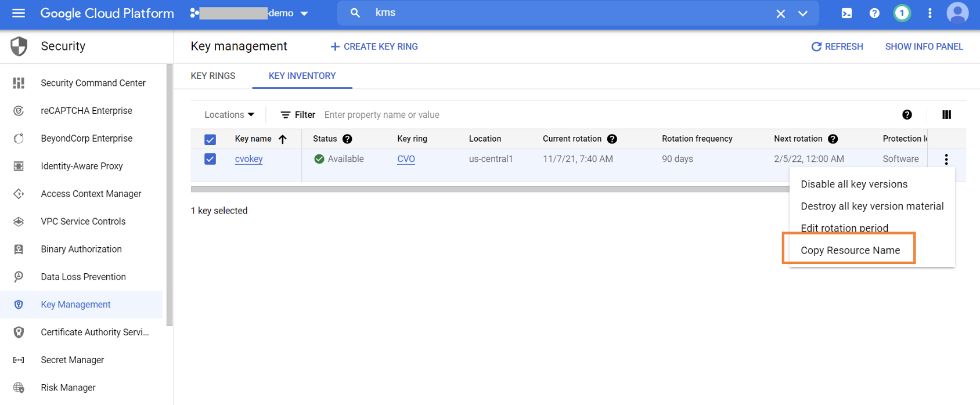This screenshot has height=405, width=980.
Task: Activate Cloud Shell terminal icon
Action: point(846,13)
